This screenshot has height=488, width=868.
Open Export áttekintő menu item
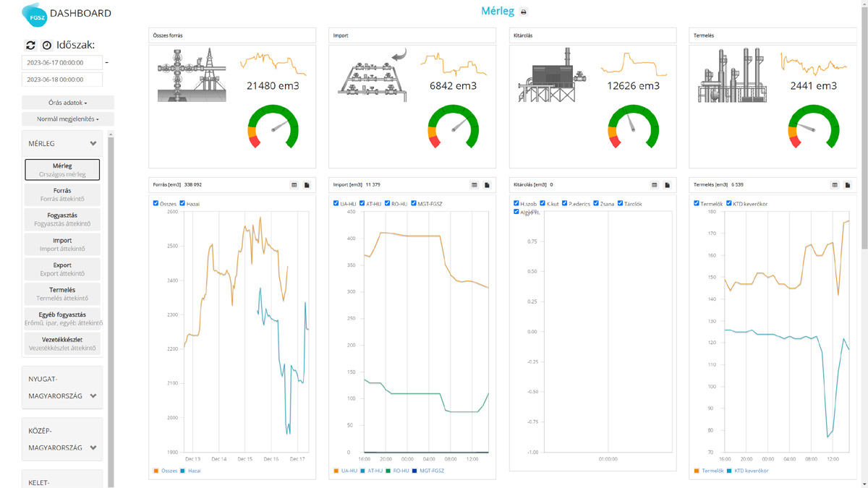62,269
